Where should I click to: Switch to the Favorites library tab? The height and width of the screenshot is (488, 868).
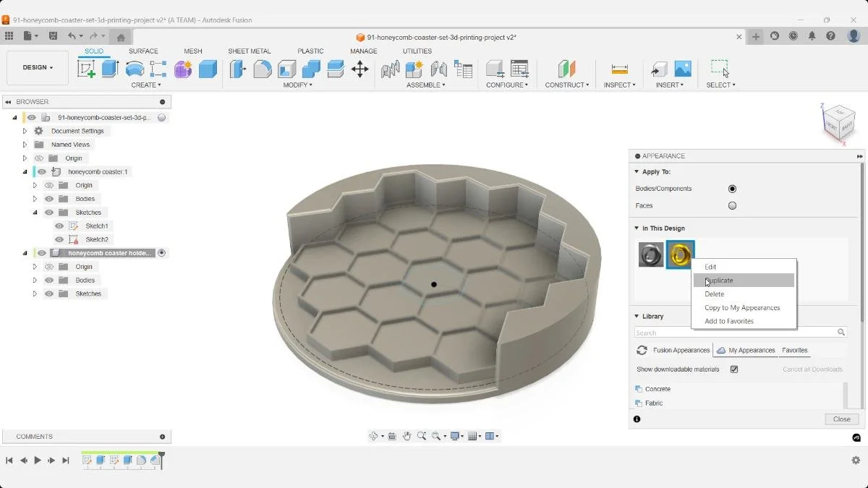(794, 350)
